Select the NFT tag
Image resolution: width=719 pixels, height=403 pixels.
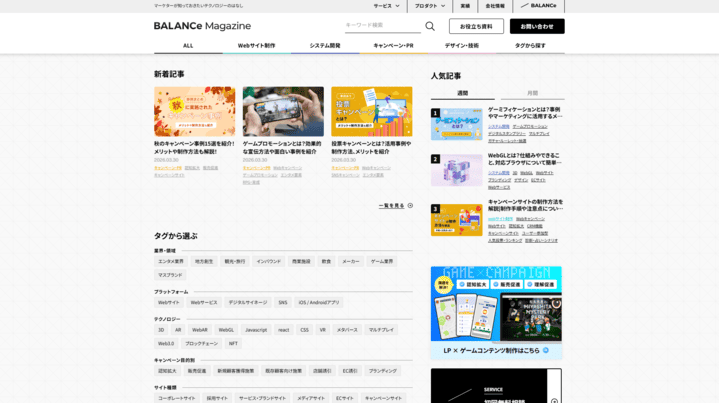(x=233, y=343)
